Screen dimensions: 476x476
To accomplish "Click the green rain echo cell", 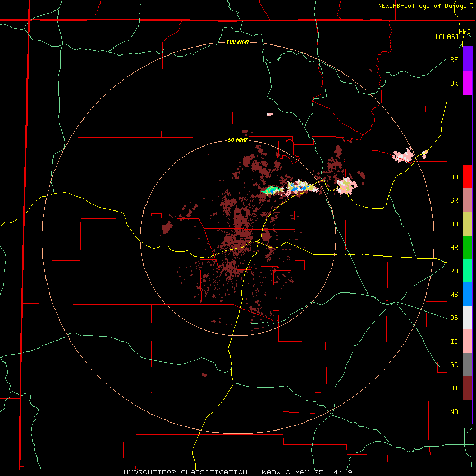I will (x=272, y=190).
